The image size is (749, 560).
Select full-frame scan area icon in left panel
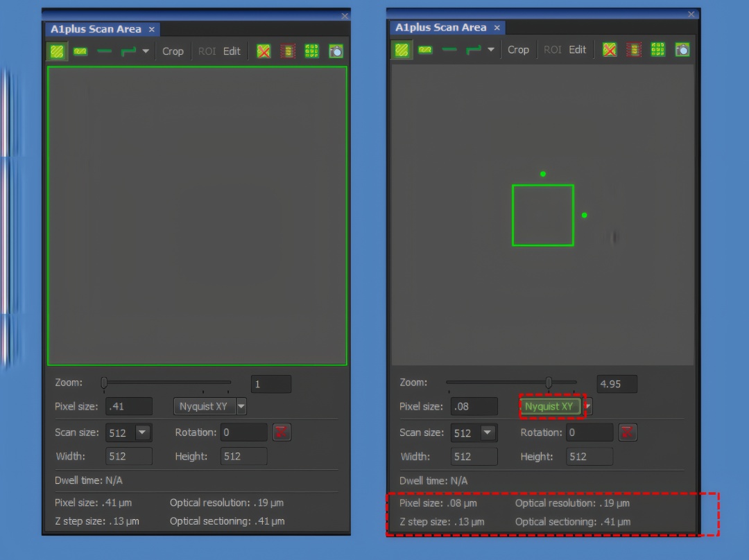pos(57,51)
